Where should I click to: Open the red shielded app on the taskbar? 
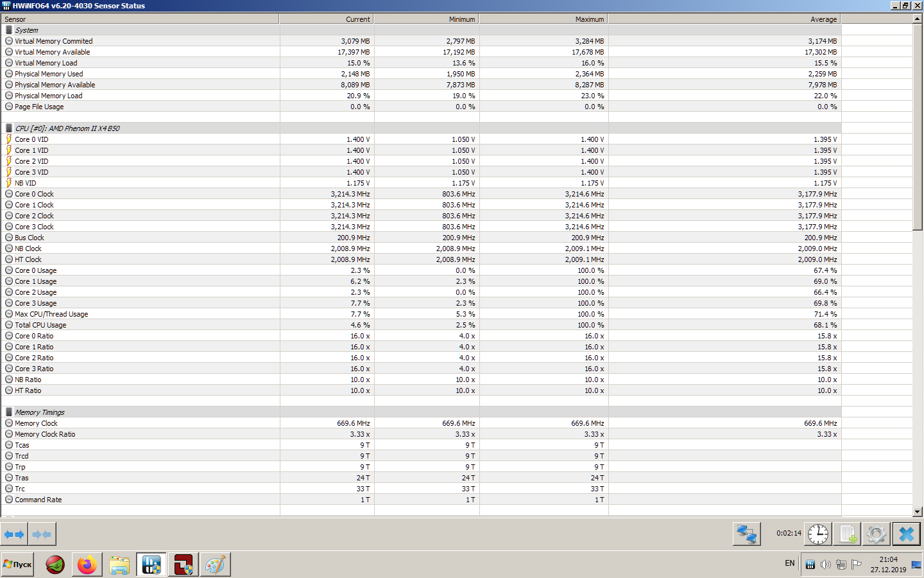tap(184, 565)
